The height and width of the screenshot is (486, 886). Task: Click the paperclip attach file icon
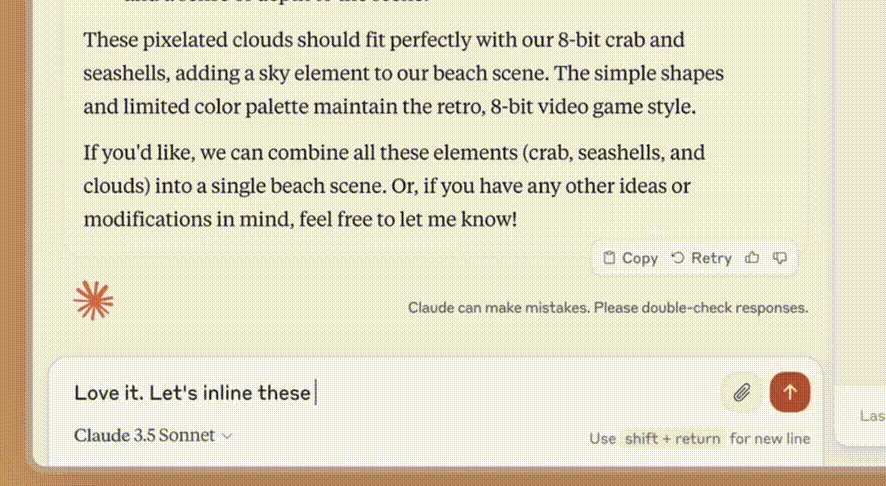[x=741, y=392]
